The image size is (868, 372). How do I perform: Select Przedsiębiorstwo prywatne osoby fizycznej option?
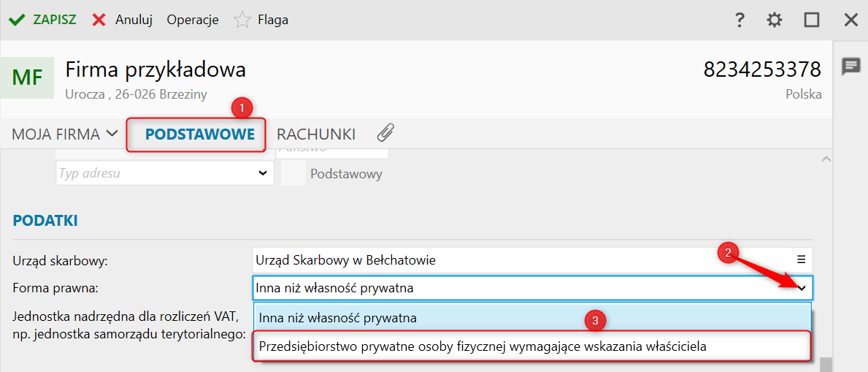tap(483, 346)
